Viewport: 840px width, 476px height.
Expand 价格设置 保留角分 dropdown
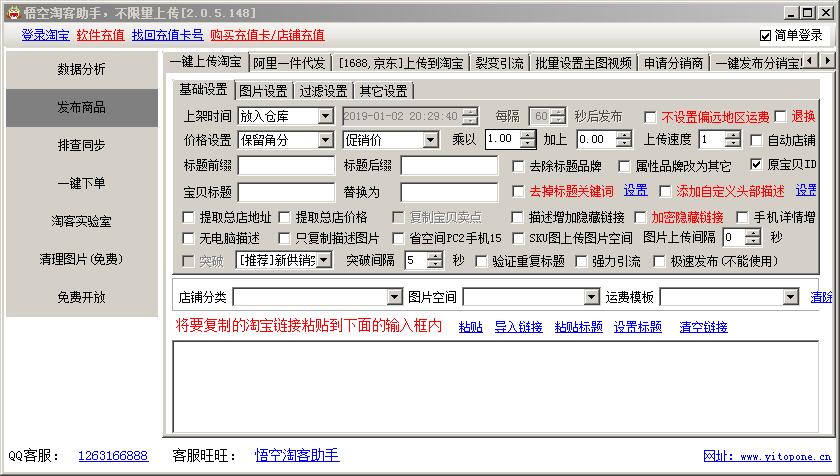click(325, 140)
